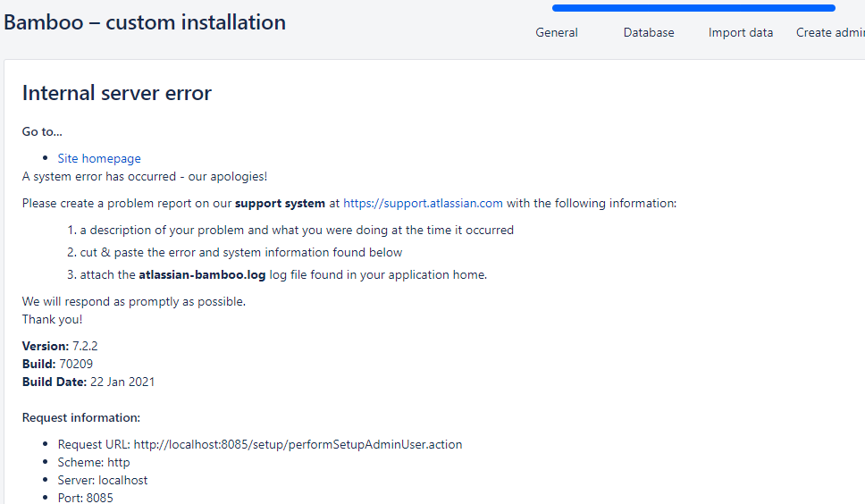Viewport: 865px width, 504px height.
Task: Click the atlassian-bamboo.log file name text
Action: tap(202, 274)
